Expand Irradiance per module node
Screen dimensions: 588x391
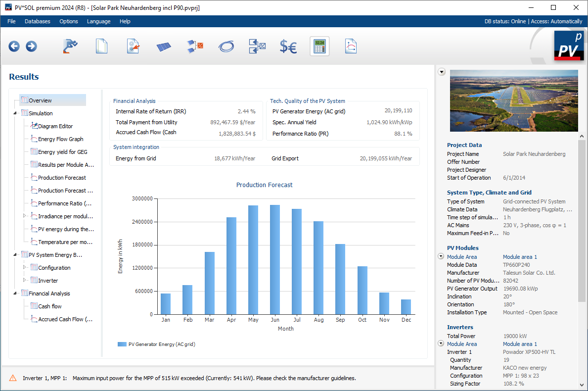[24, 216]
